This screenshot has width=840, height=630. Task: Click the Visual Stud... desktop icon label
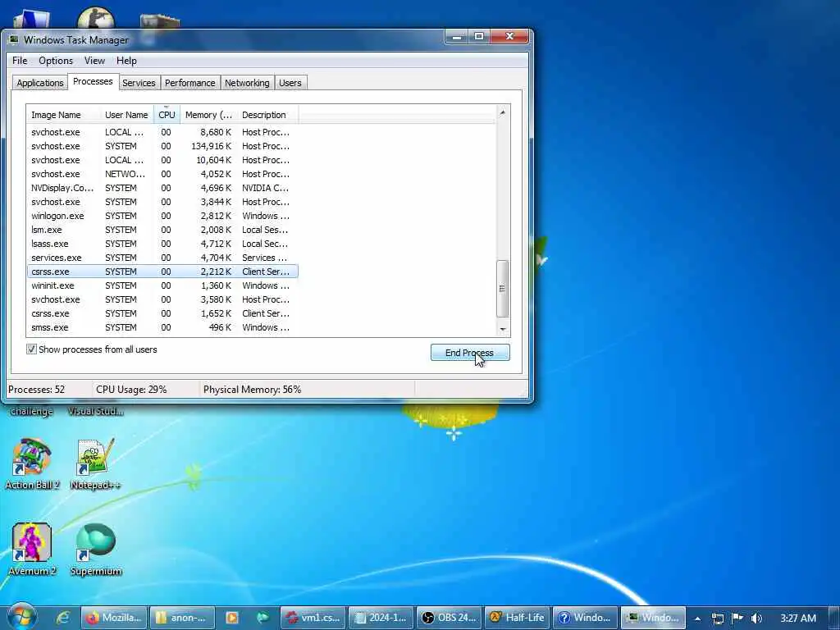[x=95, y=412]
